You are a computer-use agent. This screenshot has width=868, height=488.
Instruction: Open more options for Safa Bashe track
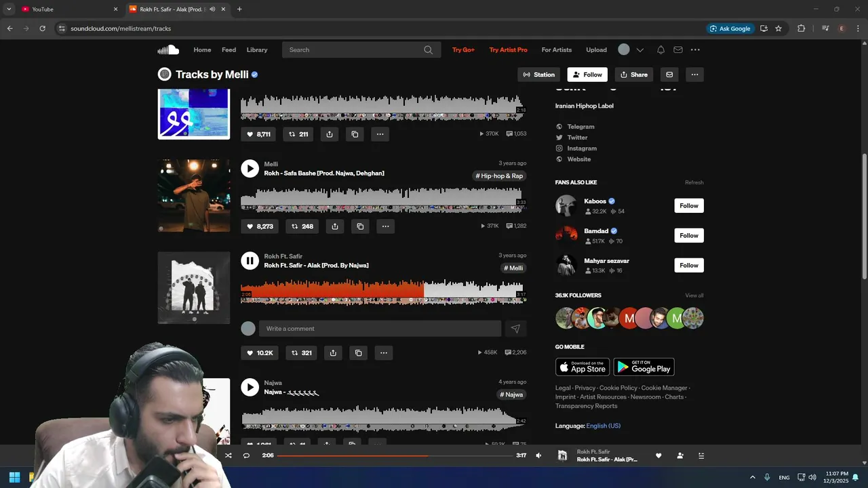385,226
